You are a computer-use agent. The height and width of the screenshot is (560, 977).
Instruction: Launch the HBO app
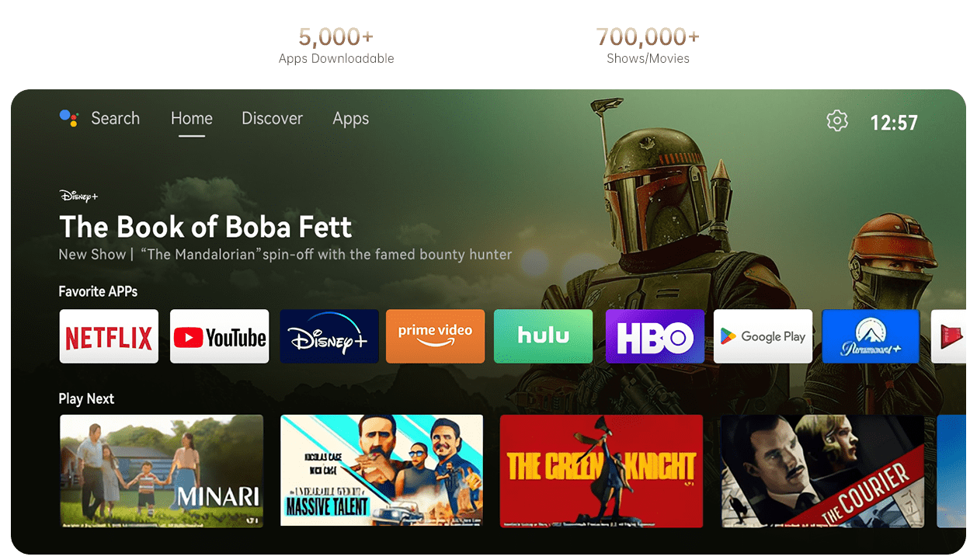point(655,336)
